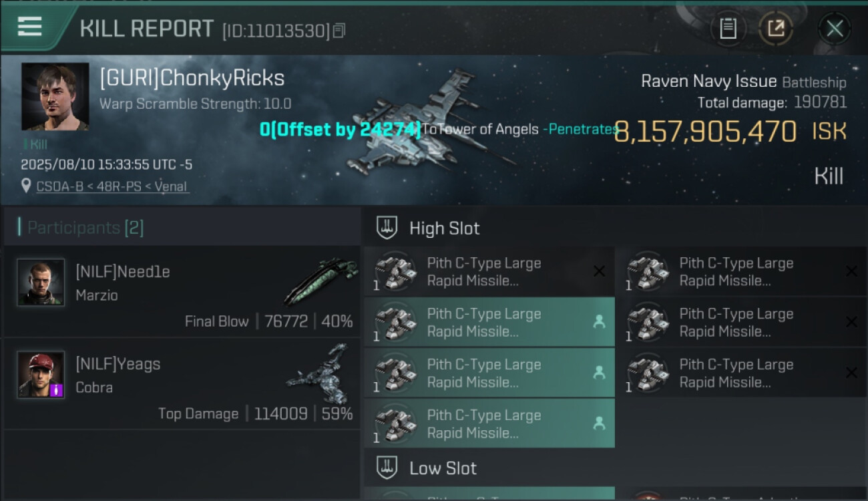Click Yeags' pilot portrait

point(41,375)
